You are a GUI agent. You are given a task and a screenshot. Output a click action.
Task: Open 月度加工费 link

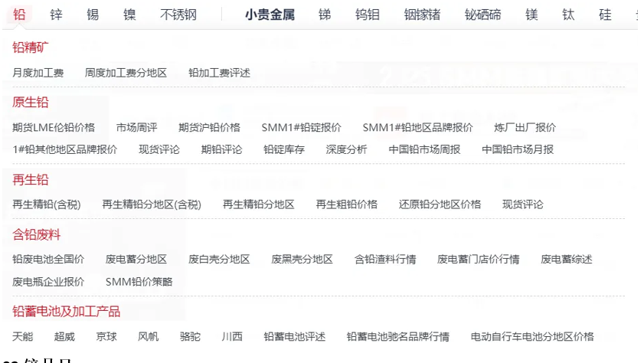pyautogui.click(x=38, y=73)
